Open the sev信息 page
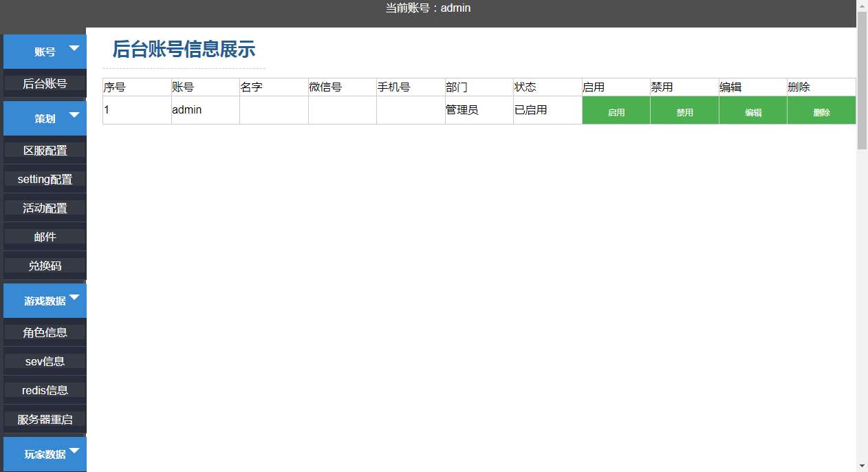 (x=44, y=361)
